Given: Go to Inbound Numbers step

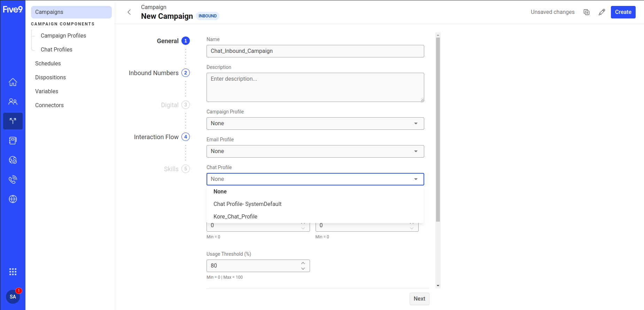Looking at the screenshot, I should (x=154, y=73).
